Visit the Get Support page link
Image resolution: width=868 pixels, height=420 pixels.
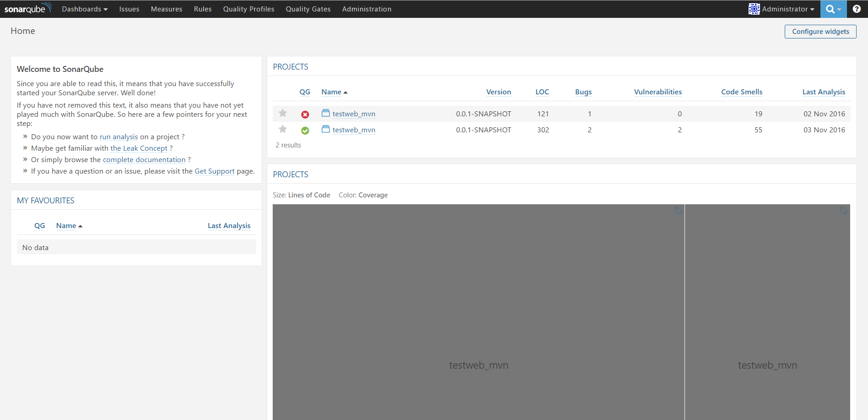coord(215,171)
